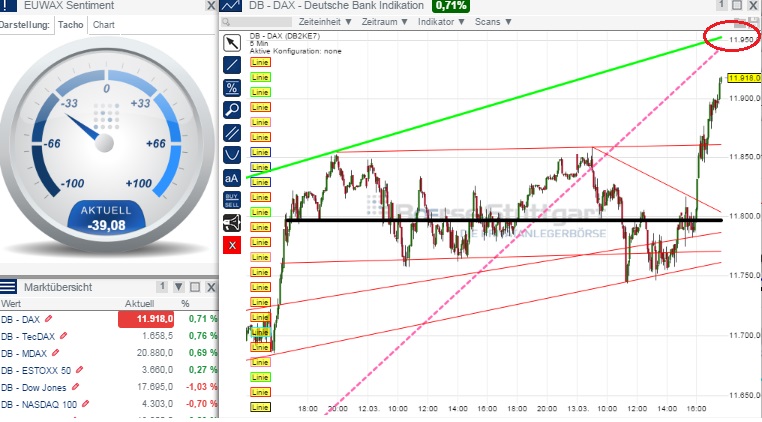Open the DB - Dow Jones row

coord(109,387)
